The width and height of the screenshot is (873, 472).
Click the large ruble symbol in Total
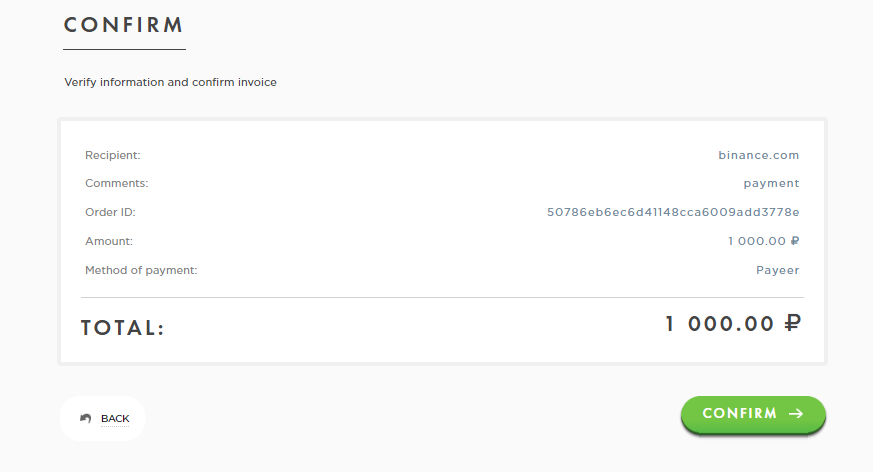[x=793, y=323]
